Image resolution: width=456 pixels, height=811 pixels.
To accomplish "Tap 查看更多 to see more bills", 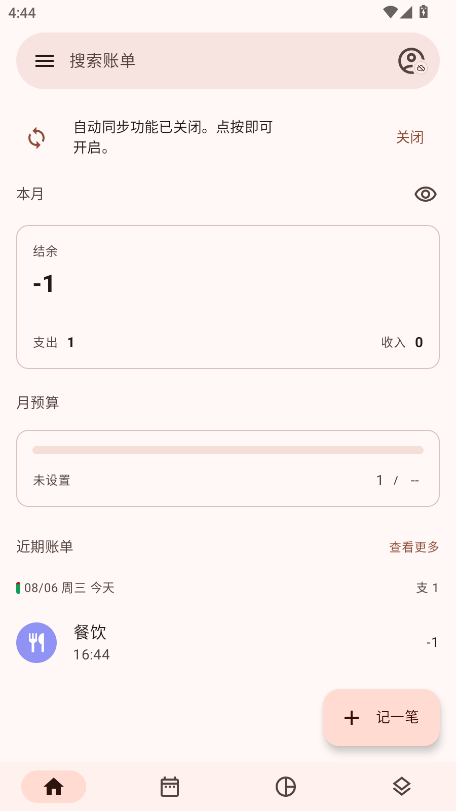I will click(x=414, y=547).
